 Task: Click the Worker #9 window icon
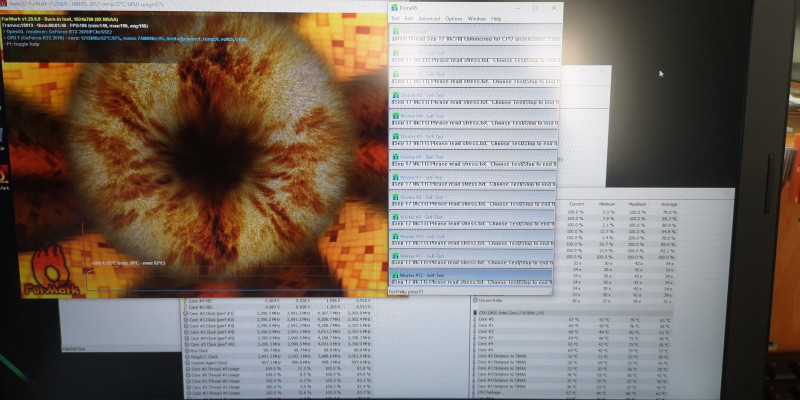(395, 217)
